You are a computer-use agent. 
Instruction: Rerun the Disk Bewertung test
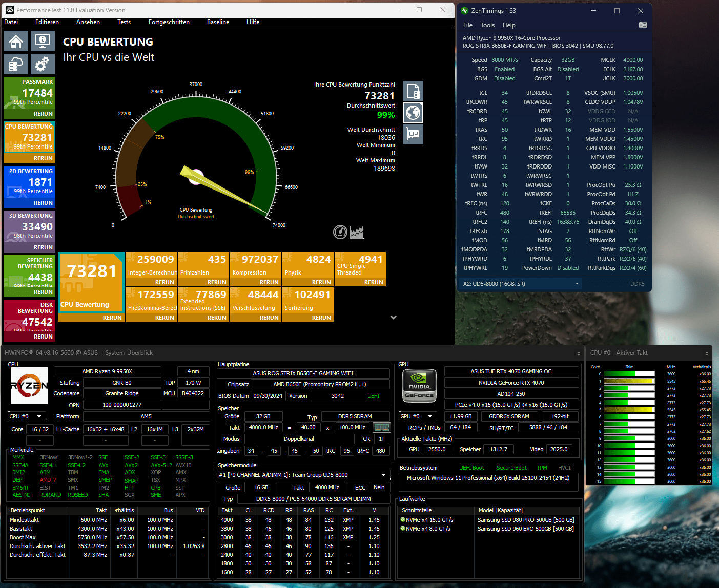pos(43,337)
